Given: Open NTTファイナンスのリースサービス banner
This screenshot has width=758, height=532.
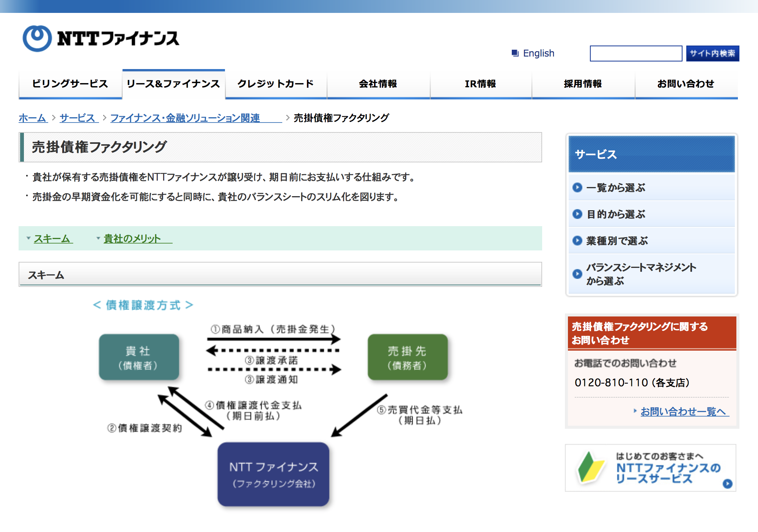Looking at the screenshot, I should 651,468.
